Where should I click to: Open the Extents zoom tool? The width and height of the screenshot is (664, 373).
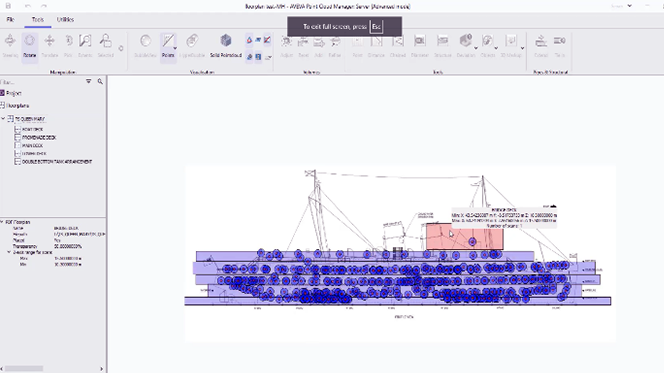[85, 46]
